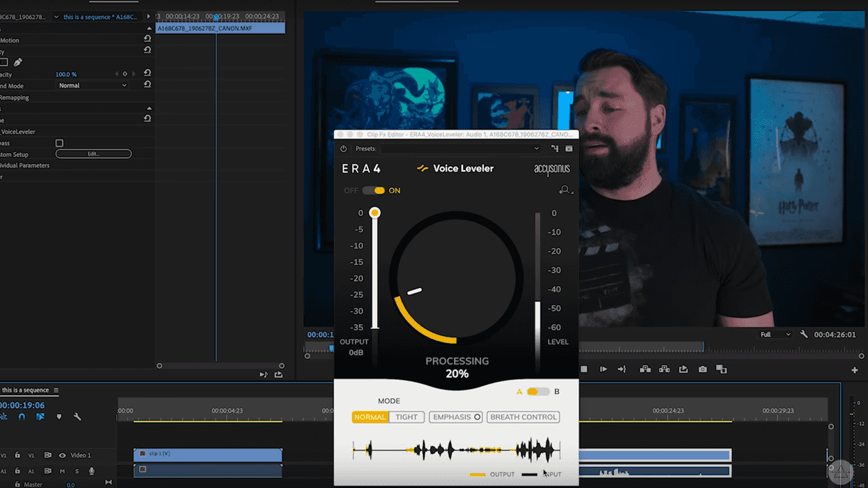Reset the Blend Mode setting
The width and height of the screenshot is (868, 488).
click(147, 84)
